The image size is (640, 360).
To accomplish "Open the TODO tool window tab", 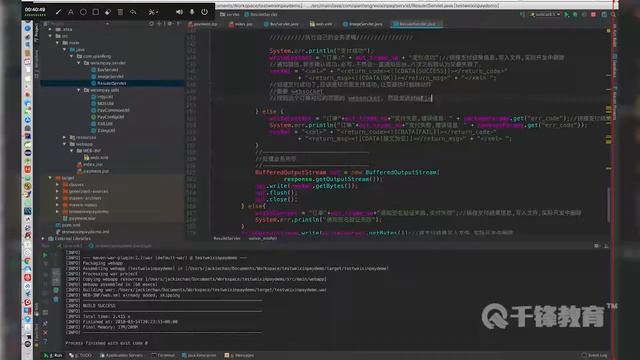I will click(x=80, y=356).
